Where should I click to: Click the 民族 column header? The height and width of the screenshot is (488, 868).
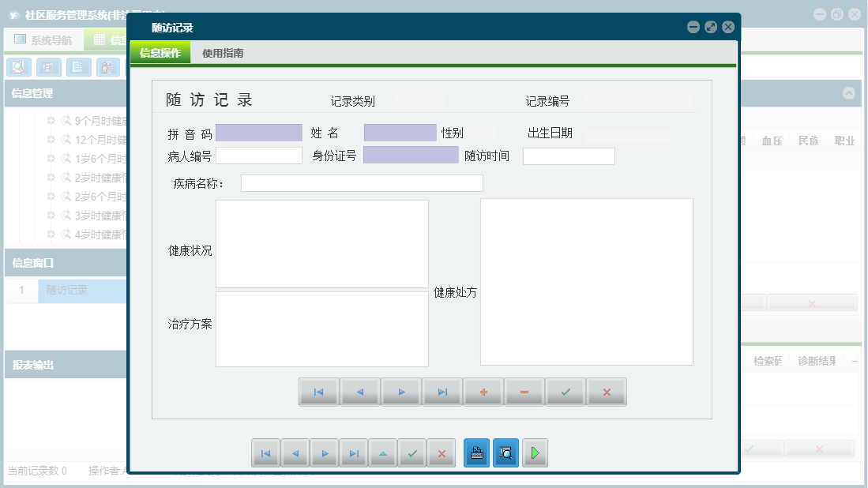click(808, 141)
